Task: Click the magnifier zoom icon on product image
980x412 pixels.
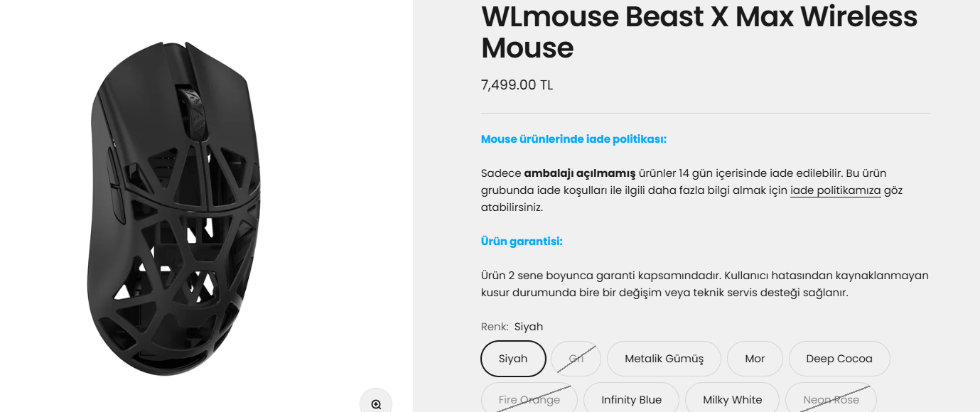Action: (x=376, y=404)
